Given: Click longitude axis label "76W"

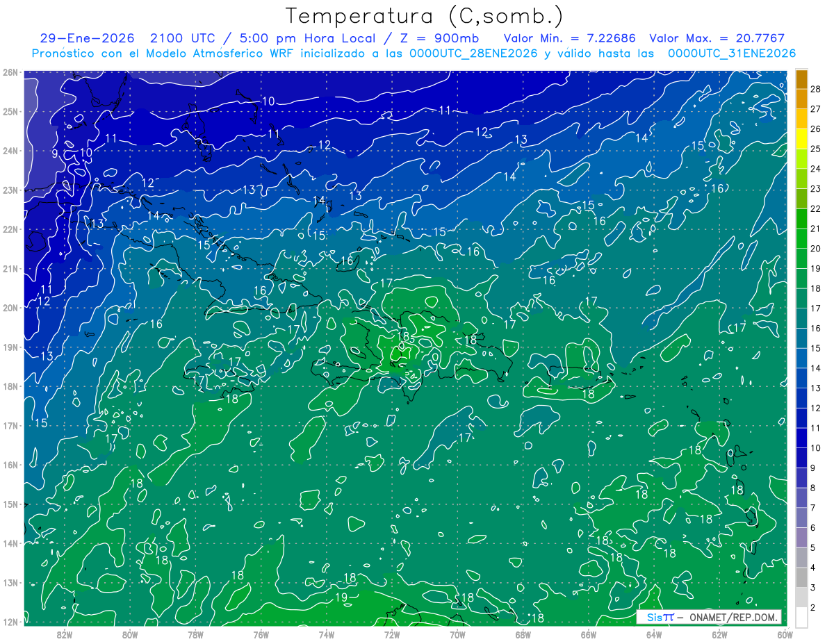Looking at the screenshot, I should 261,634.
